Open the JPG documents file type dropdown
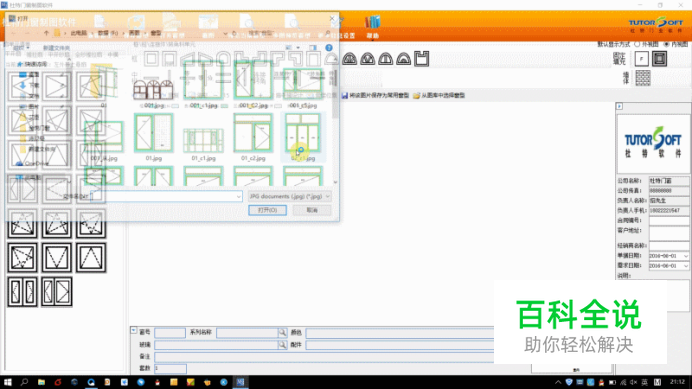Screen dimensions: 692x389 pos(290,196)
